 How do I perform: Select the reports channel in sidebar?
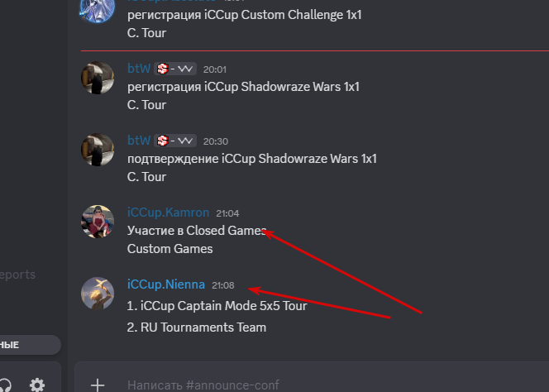pyautogui.click(x=17, y=275)
